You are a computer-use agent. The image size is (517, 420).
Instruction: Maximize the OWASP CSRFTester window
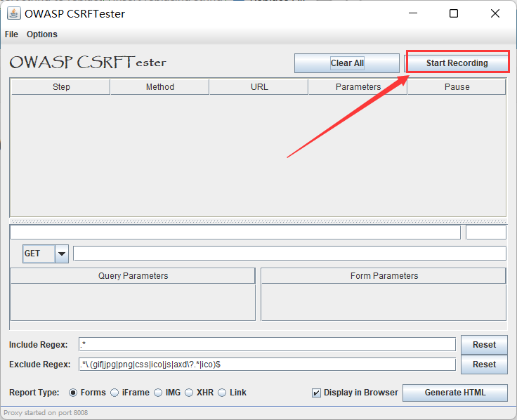[x=454, y=13]
